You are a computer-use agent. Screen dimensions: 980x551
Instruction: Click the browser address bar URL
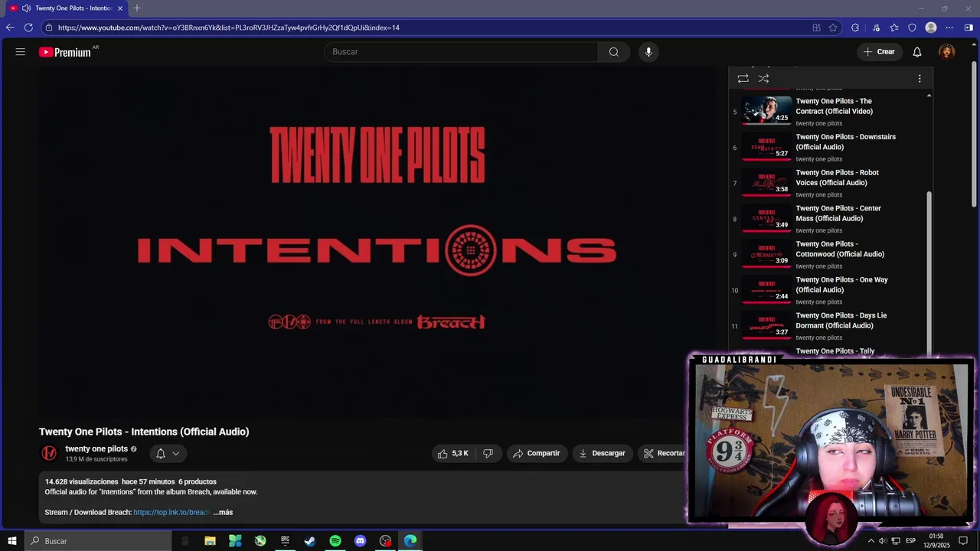(229, 28)
